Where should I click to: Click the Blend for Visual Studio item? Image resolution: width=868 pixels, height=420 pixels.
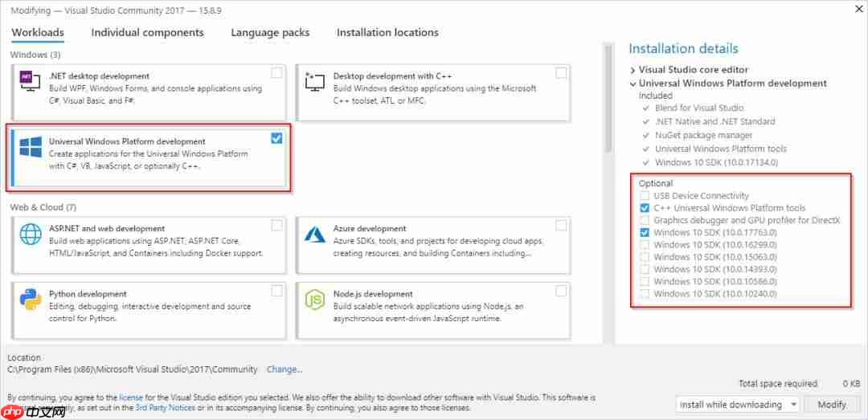point(699,108)
